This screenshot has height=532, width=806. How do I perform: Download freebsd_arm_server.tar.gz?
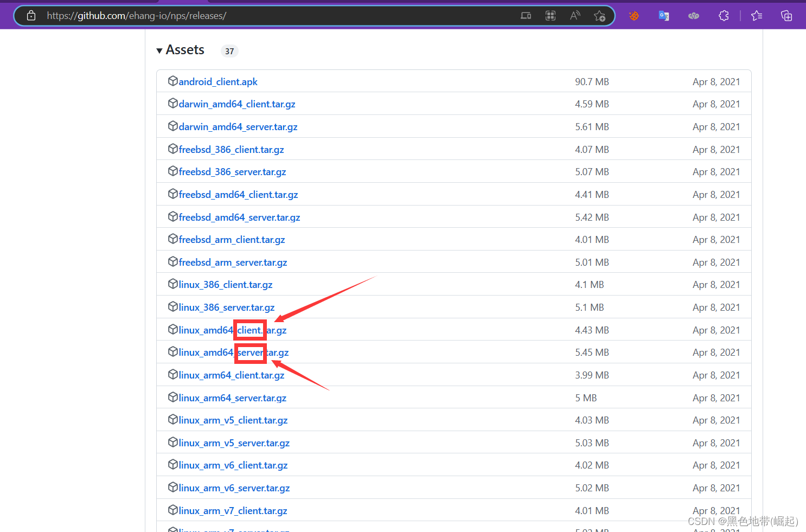(x=233, y=262)
